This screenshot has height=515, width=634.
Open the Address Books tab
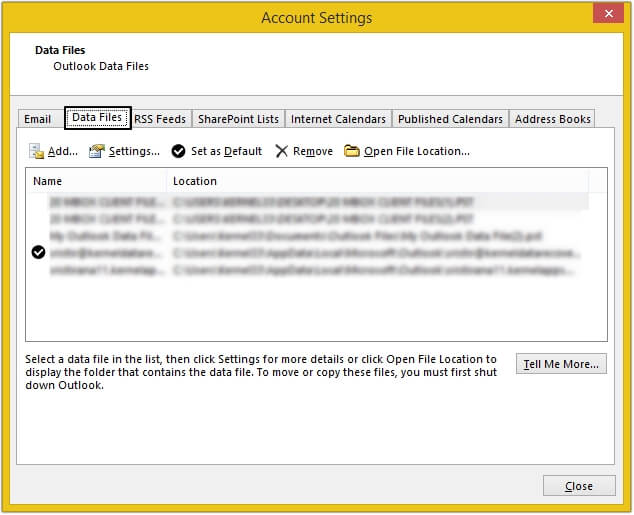[552, 119]
